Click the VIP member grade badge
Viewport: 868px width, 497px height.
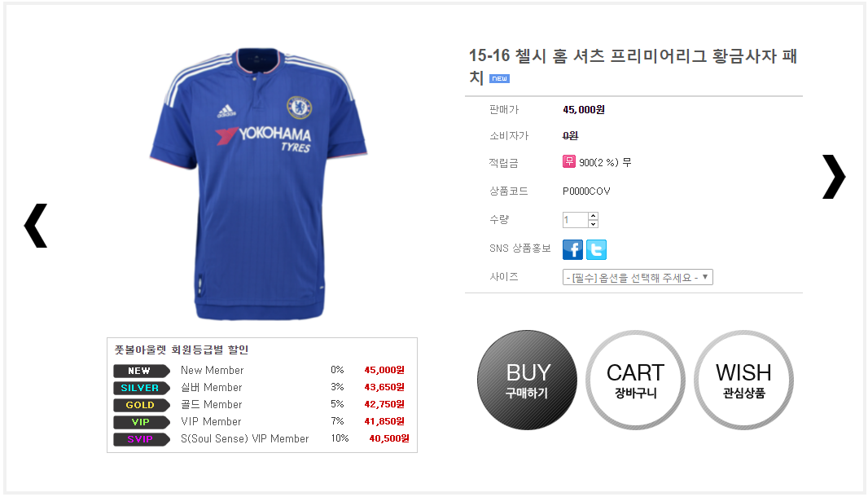coord(140,422)
